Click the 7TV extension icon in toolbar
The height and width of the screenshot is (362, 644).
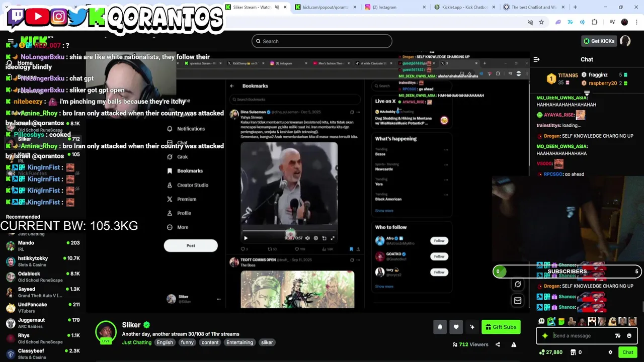(570, 22)
